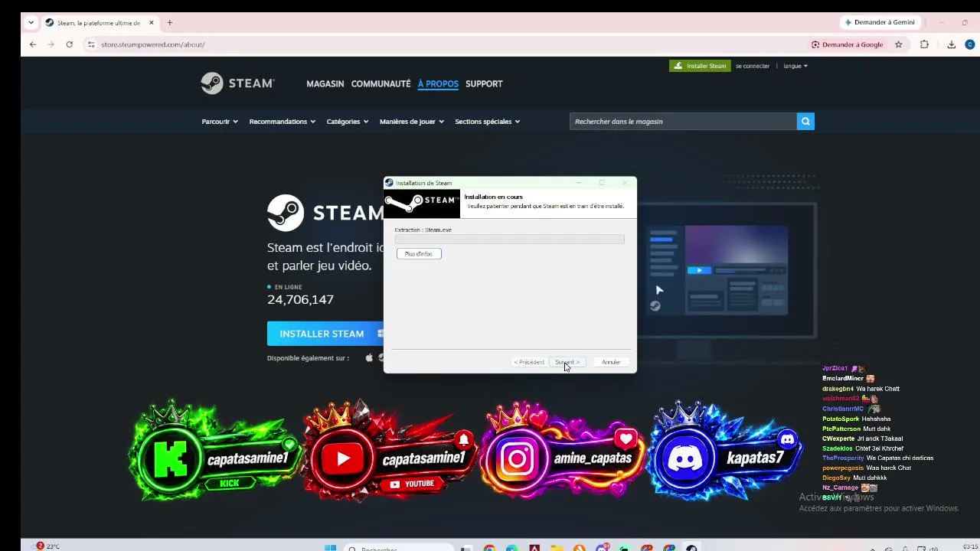Click the EmeraldMiner chat username

coord(843,379)
